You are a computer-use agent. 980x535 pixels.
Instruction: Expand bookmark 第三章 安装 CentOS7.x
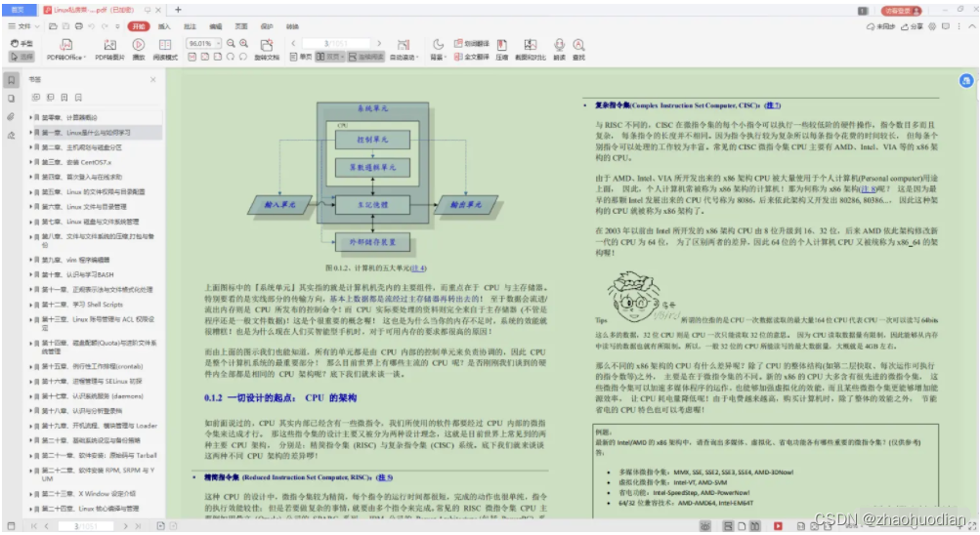click(30, 162)
